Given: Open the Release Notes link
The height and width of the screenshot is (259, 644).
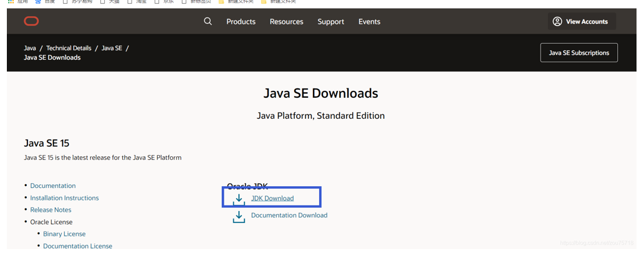Looking at the screenshot, I should click(50, 210).
